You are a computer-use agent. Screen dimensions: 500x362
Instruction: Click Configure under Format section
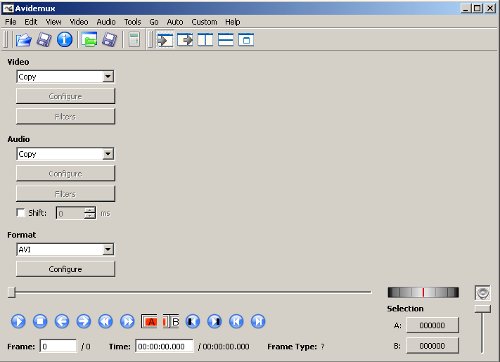[65, 269]
